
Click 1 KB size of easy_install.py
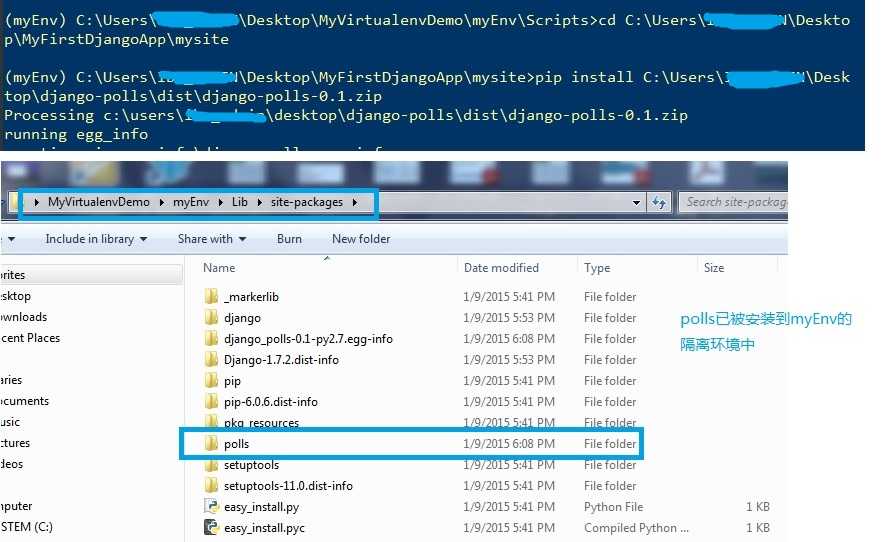[757, 507]
